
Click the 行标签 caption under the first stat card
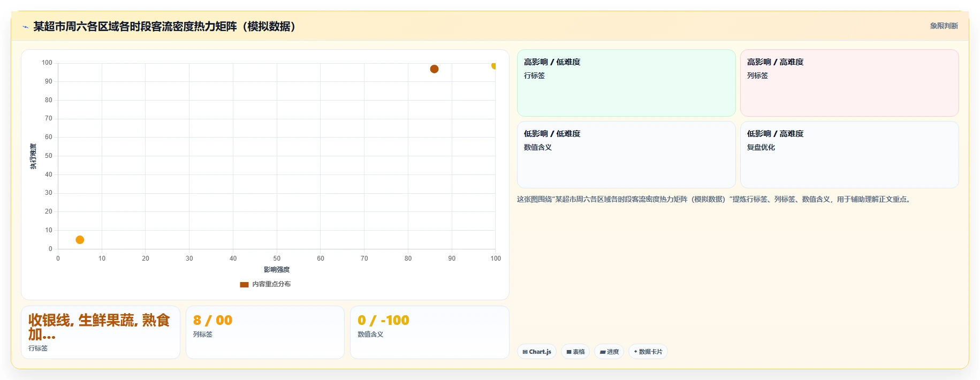38,348
